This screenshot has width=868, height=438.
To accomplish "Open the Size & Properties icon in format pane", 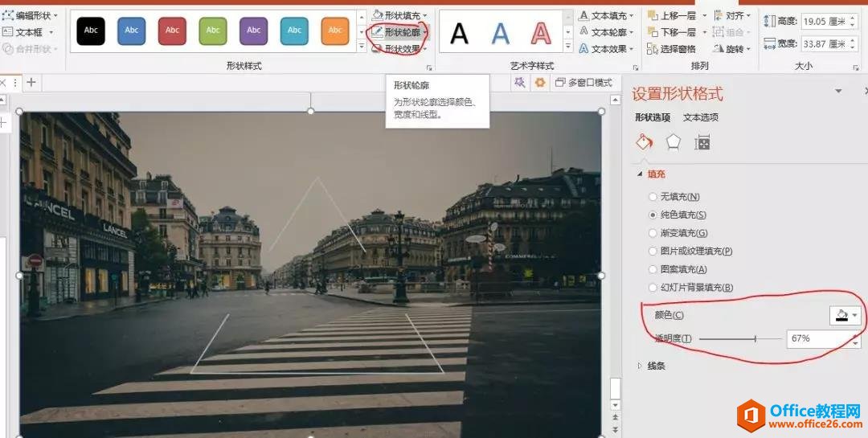I will (x=702, y=143).
